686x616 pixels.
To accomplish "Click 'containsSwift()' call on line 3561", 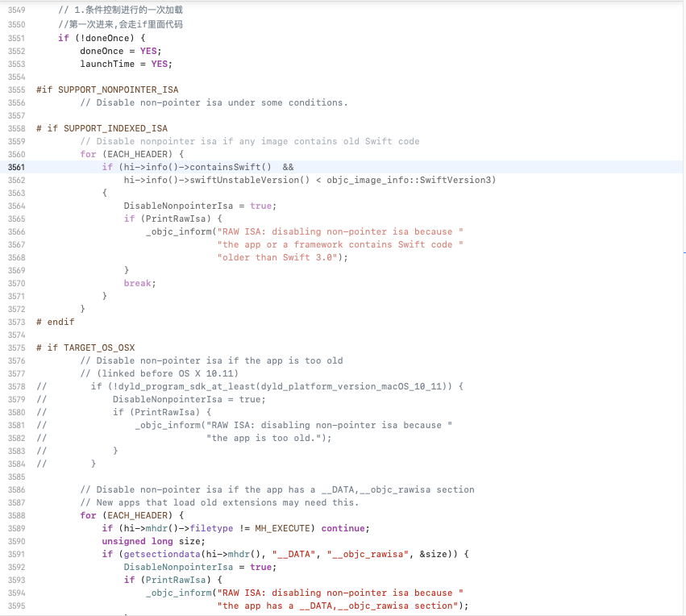I will (230, 167).
